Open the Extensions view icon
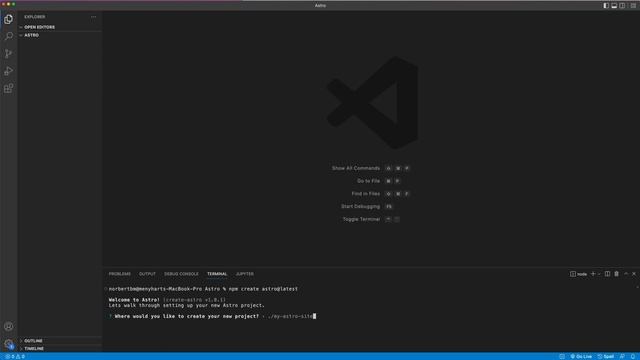Viewport: 640px width, 360px height. [x=8, y=88]
